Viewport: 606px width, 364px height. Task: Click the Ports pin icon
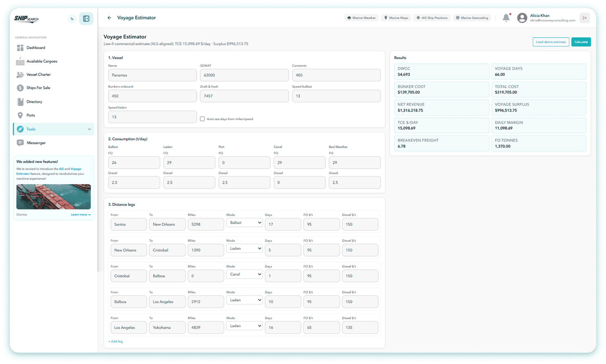pos(20,115)
